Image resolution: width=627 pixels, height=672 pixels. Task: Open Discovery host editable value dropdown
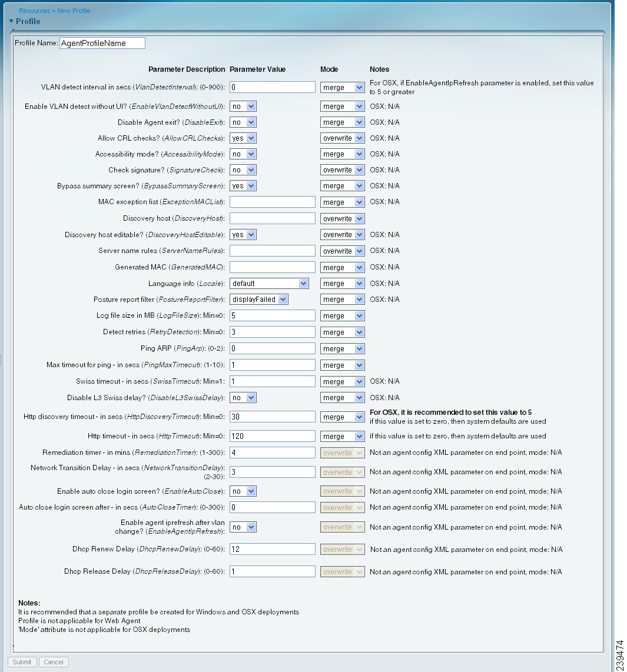(x=243, y=234)
